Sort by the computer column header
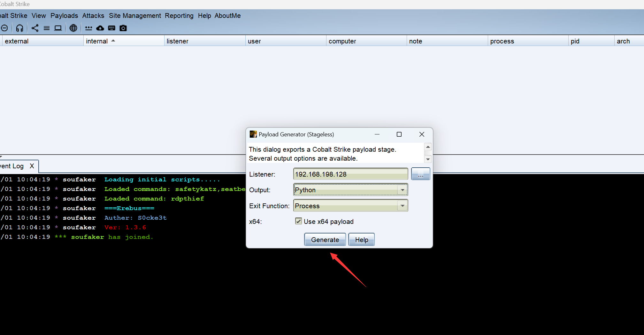Image resolution: width=644 pixels, height=335 pixels. (366, 41)
